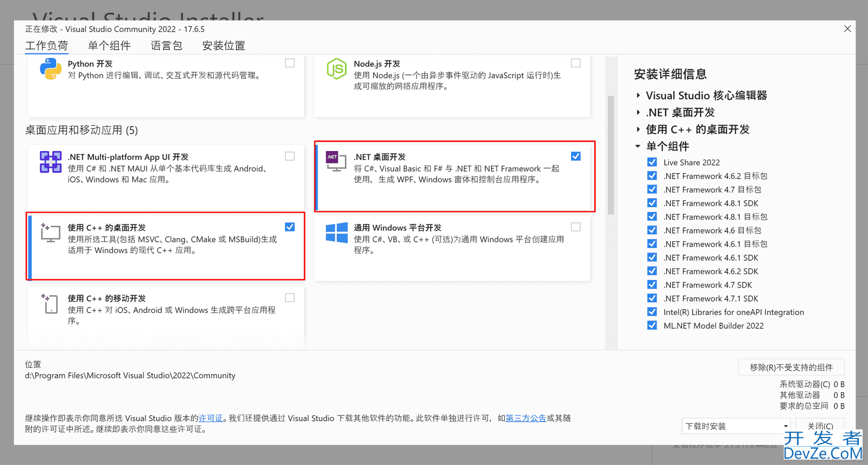Expand Visual Studio 核心编辑器 details
Screen dimensions: 868x465
(x=638, y=95)
